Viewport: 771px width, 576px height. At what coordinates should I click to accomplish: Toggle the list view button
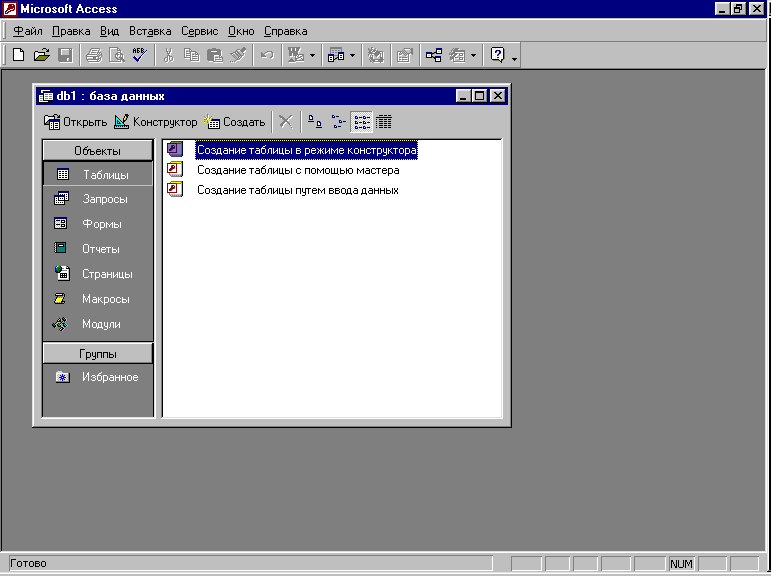point(362,121)
